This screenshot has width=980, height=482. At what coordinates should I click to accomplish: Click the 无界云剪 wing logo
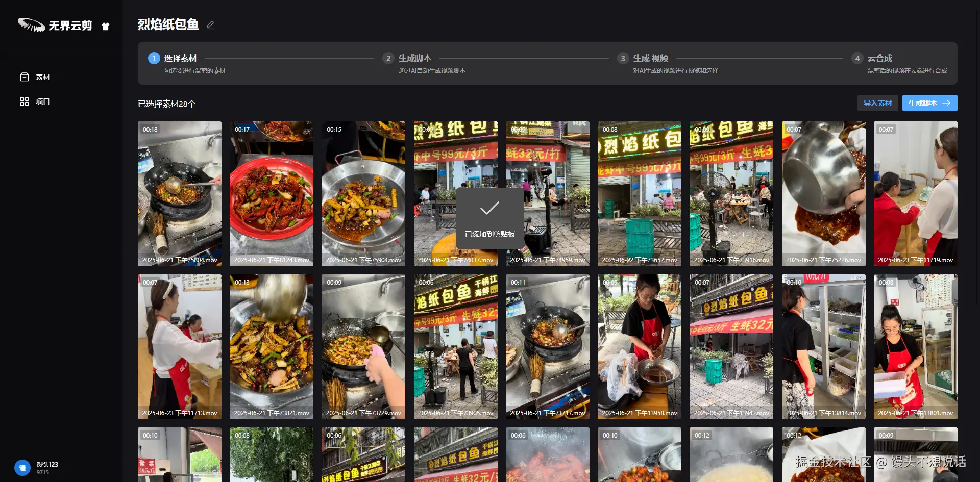31,24
